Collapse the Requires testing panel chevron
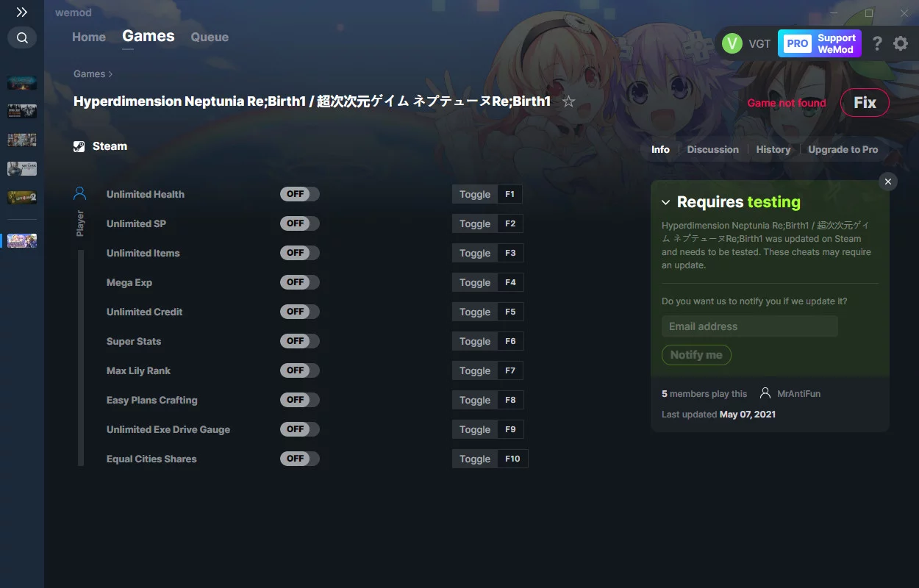Screen dimensions: 919x588 [x=666, y=202]
